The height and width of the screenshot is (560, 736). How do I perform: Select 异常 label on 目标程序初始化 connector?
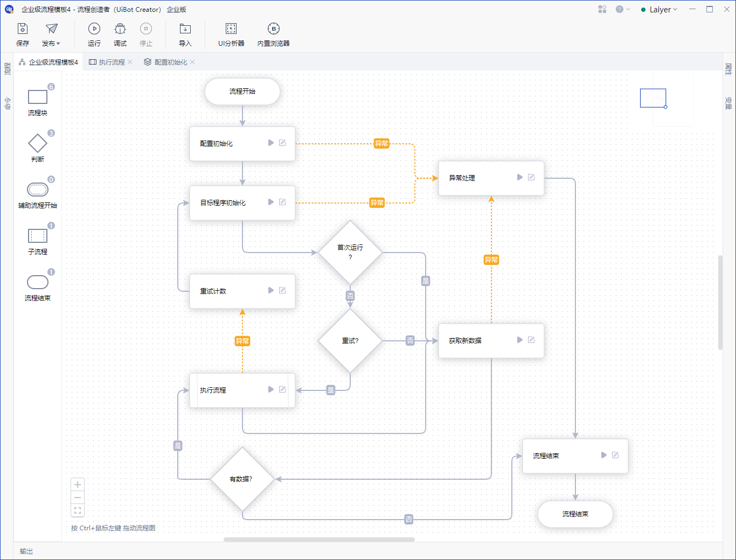pos(377,202)
